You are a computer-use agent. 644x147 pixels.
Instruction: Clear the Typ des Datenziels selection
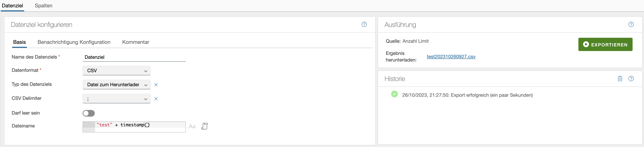point(156,85)
